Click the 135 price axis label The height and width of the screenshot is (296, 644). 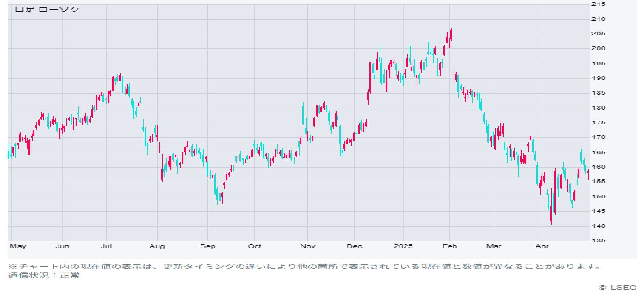[x=598, y=240]
